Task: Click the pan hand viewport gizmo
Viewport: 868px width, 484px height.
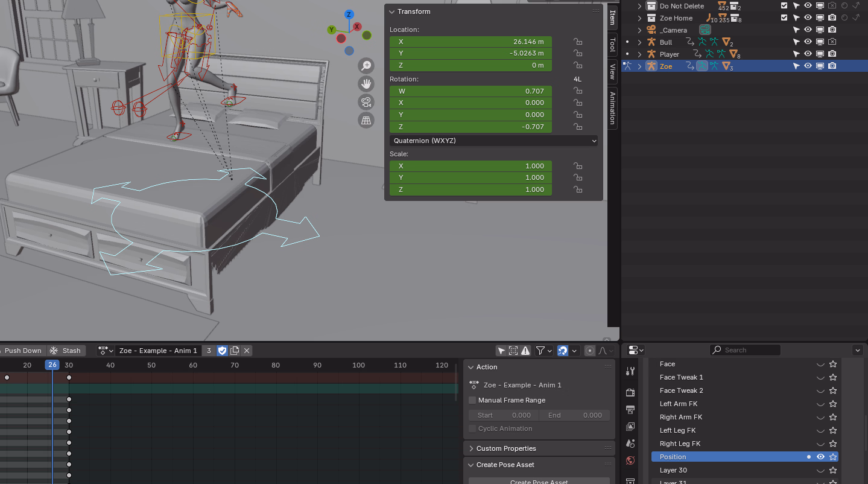Action: point(366,84)
